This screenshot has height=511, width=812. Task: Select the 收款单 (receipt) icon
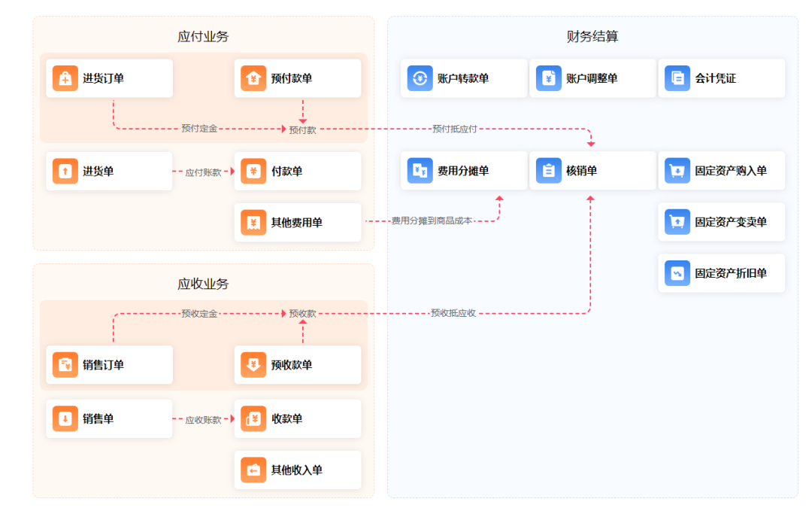pyautogui.click(x=253, y=418)
